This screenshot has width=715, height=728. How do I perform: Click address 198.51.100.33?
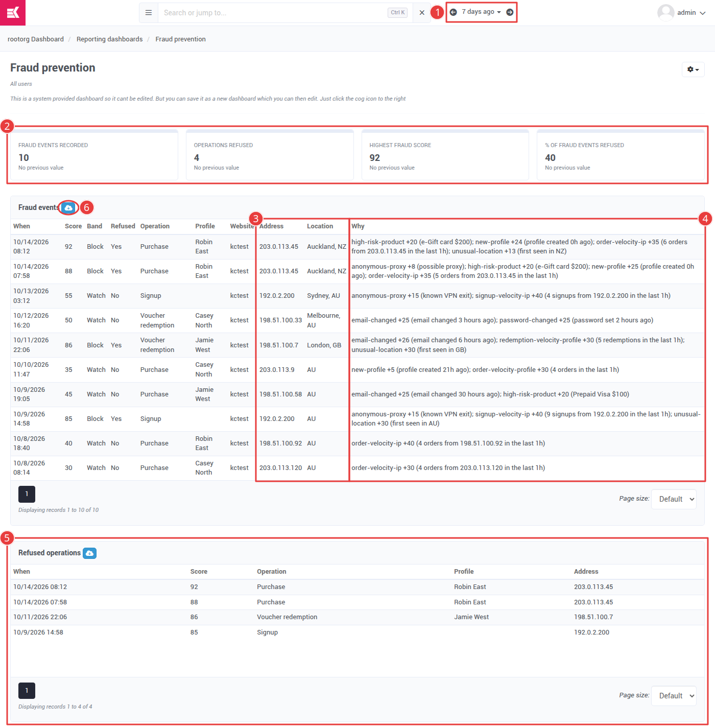tap(280, 320)
